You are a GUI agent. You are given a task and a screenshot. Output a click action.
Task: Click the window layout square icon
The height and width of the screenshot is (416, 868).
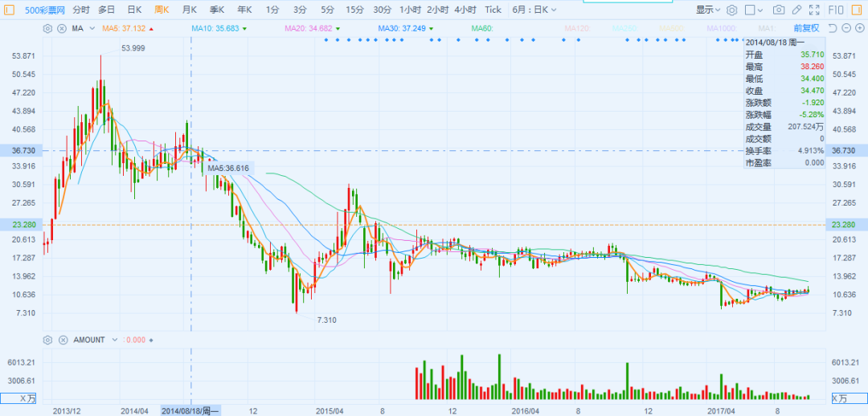[x=750, y=10]
